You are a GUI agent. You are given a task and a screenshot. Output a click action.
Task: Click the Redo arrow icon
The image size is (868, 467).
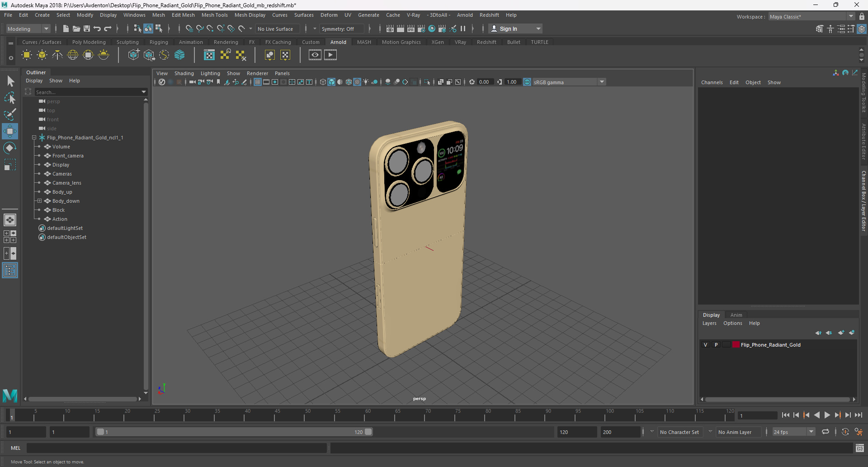click(108, 29)
